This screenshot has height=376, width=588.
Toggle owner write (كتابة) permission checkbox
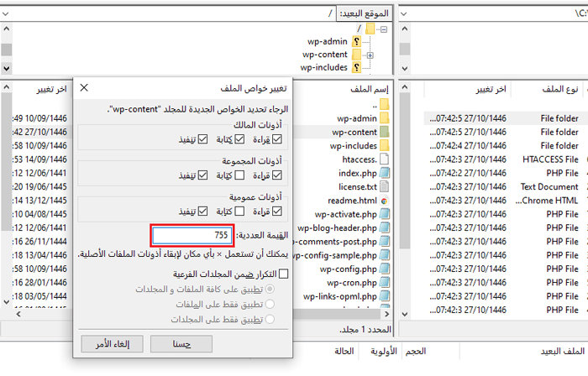coord(239,139)
